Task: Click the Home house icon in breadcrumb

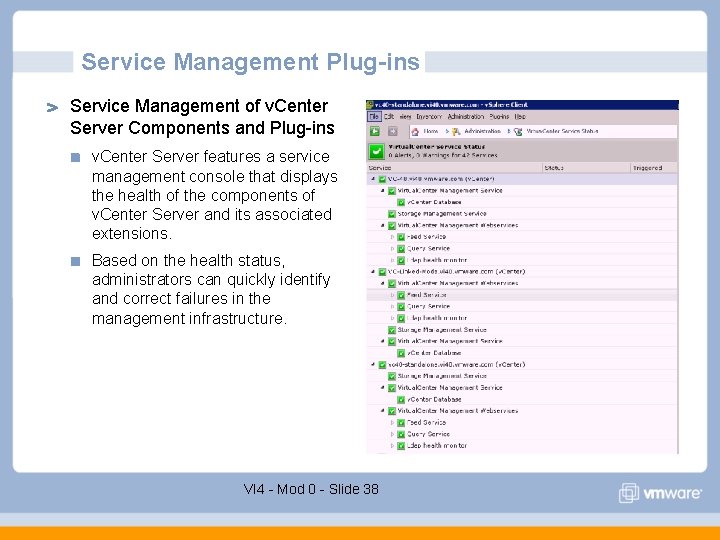Action: click(x=415, y=132)
